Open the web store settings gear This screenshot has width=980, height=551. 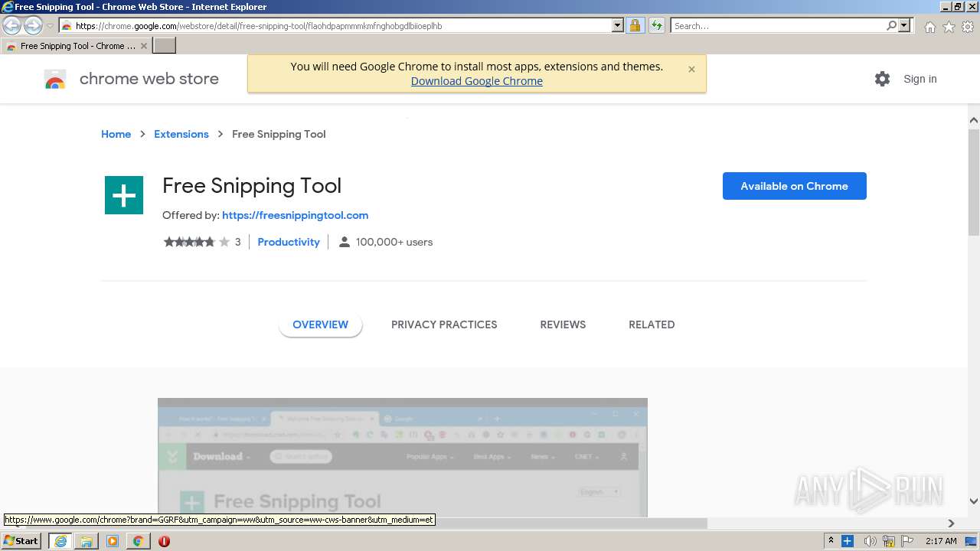pos(882,79)
